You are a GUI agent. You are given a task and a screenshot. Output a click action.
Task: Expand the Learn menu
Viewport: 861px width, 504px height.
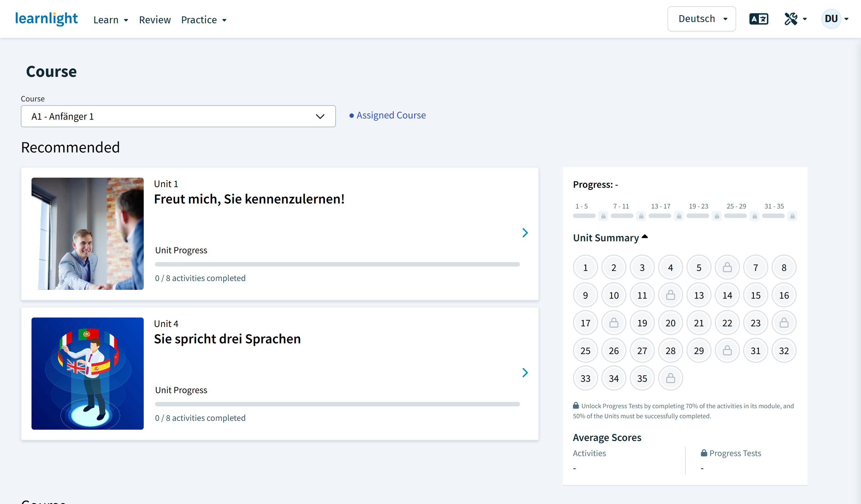click(x=111, y=20)
